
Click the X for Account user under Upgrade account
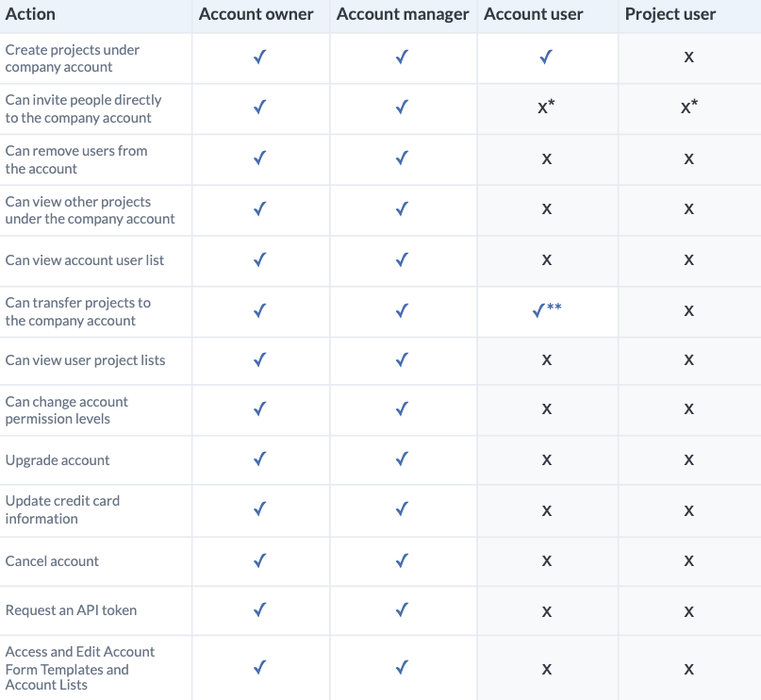pos(546,459)
